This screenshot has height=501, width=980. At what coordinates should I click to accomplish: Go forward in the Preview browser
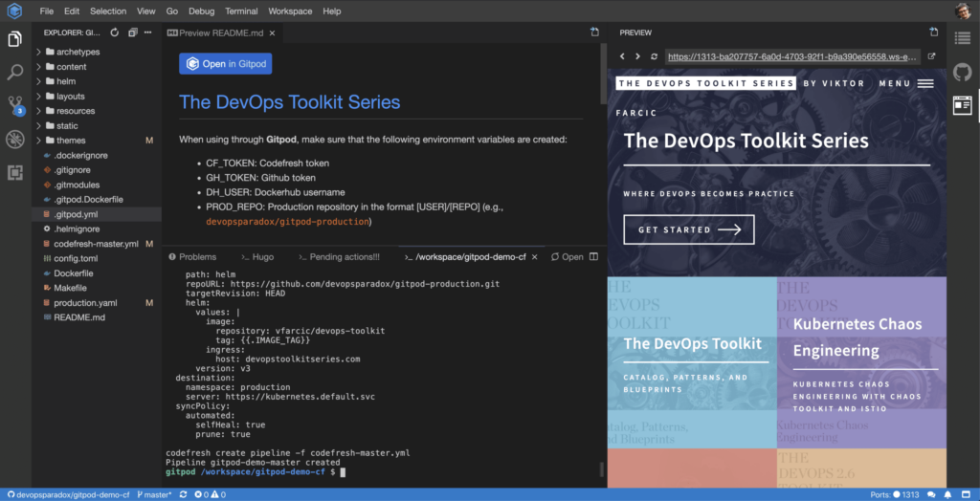[x=637, y=56]
